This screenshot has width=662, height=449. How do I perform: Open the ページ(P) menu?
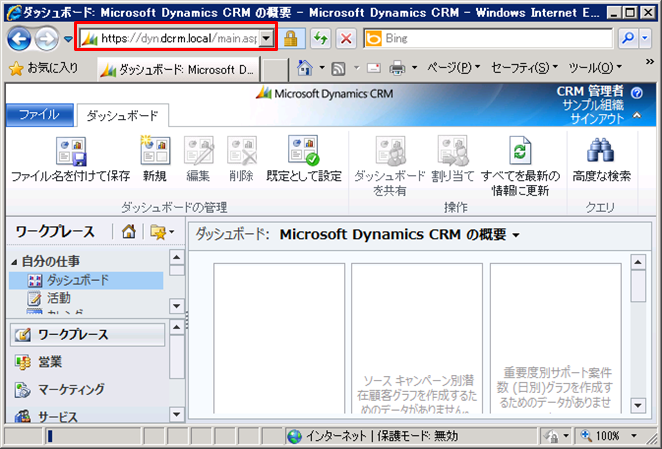(453, 68)
